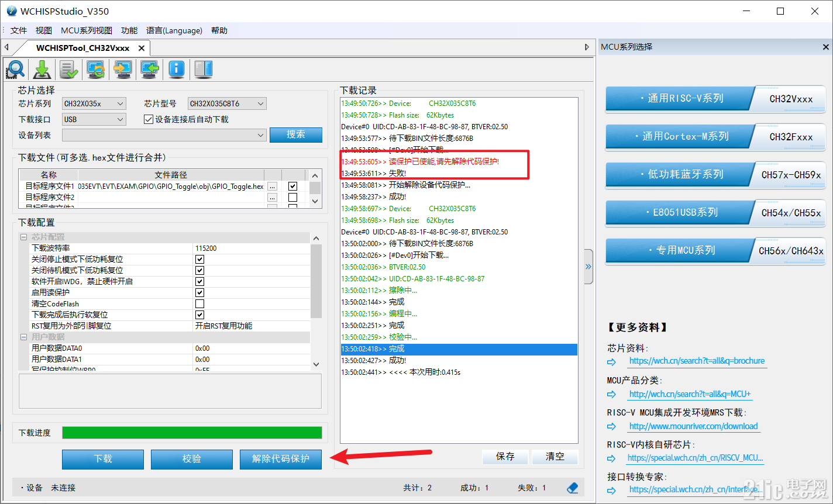Viewport: 833px width, 504px height.
Task: Click the WCHISPStudio app icon in title bar
Action: pyautogui.click(x=12, y=11)
